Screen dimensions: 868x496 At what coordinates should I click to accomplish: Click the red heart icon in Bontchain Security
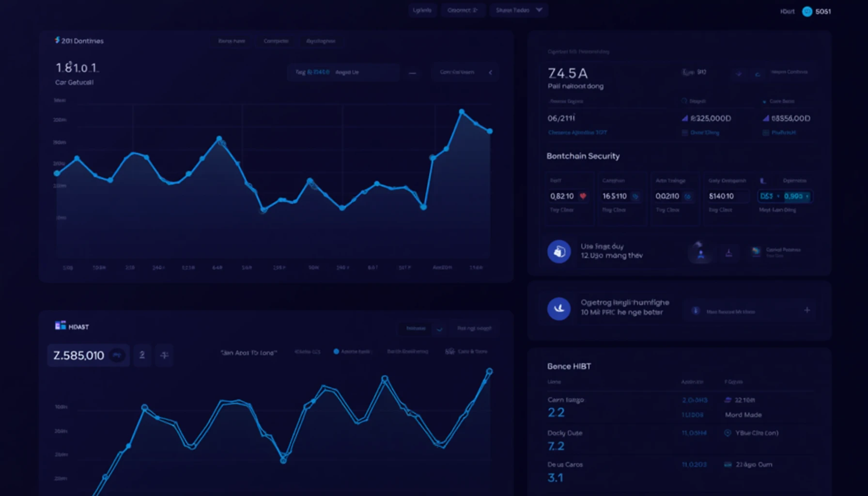(583, 196)
